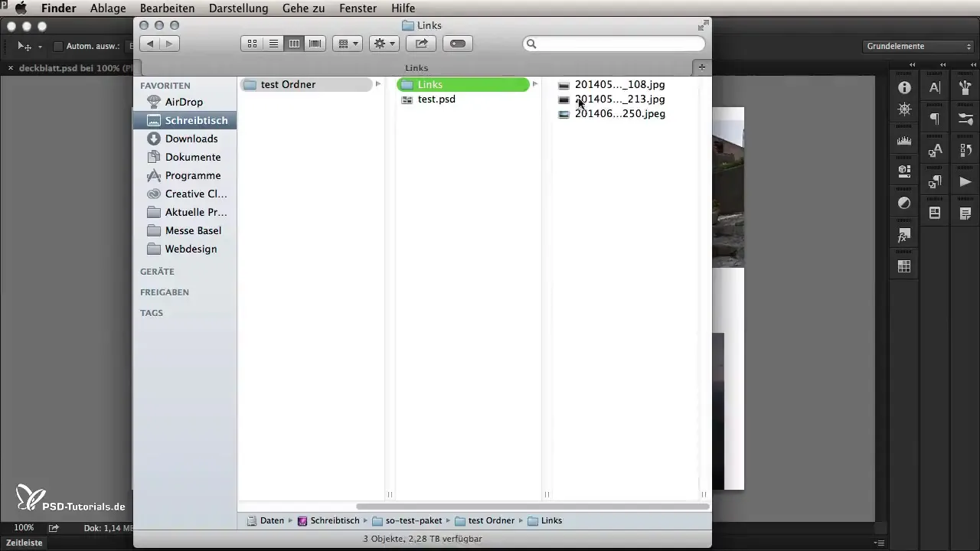The height and width of the screenshot is (551, 980).
Task: Open the Brush settings panel icon
Action: [x=965, y=119]
